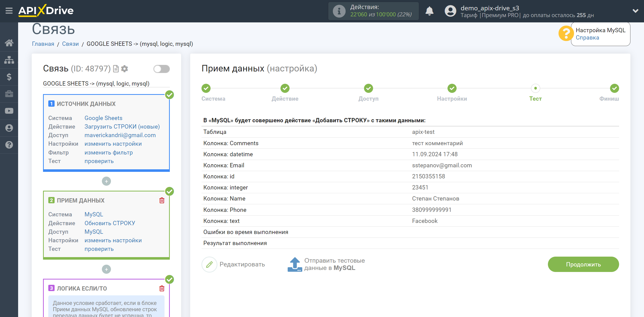Expand the account dropdown chevron

635,11
